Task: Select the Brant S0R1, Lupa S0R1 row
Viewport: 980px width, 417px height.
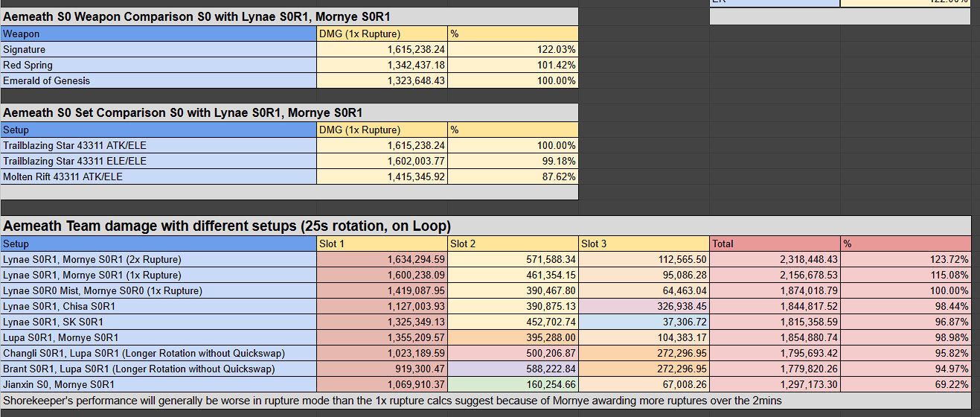Action: (158, 369)
